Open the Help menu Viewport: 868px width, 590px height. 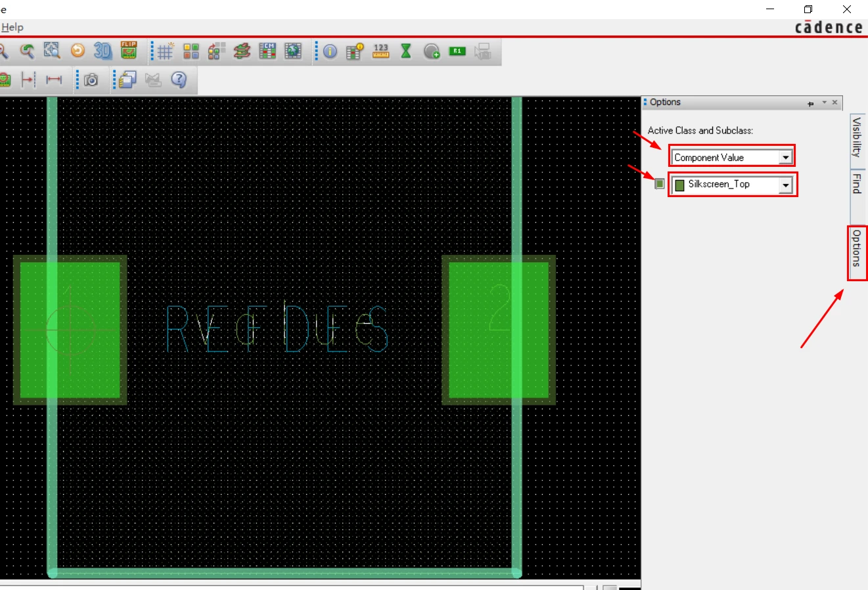(12, 28)
